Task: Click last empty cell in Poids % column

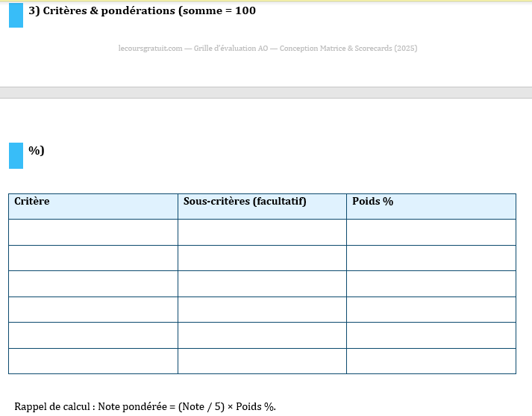Action: [x=431, y=361]
